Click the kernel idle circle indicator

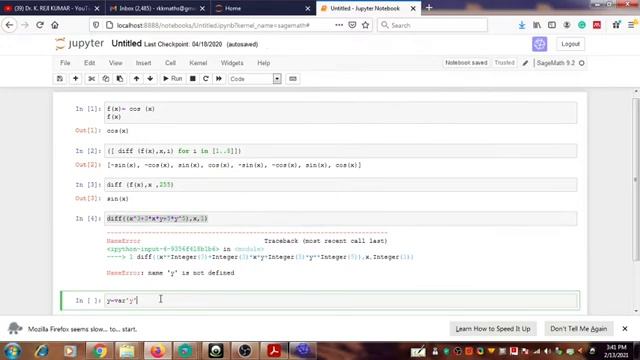[x=582, y=63]
